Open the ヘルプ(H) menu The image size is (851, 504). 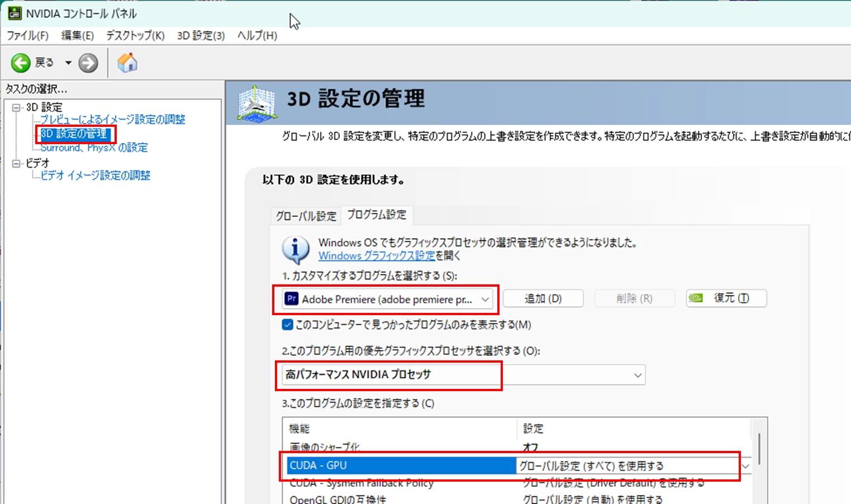point(257,35)
